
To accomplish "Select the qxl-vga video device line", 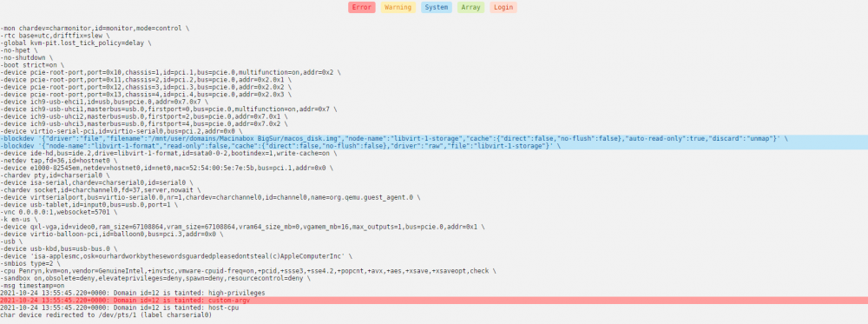I will coord(242,227).
